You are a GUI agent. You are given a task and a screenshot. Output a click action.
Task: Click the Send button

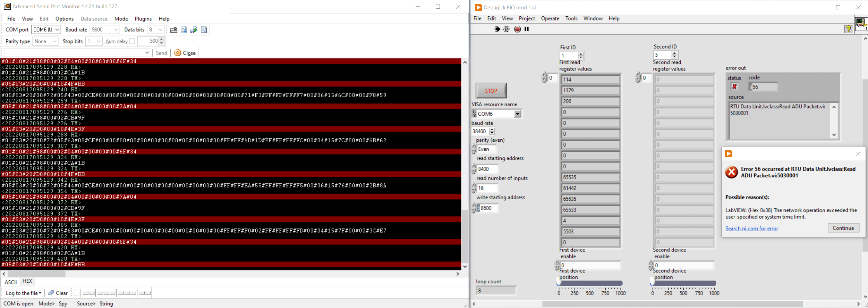coord(161,53)
